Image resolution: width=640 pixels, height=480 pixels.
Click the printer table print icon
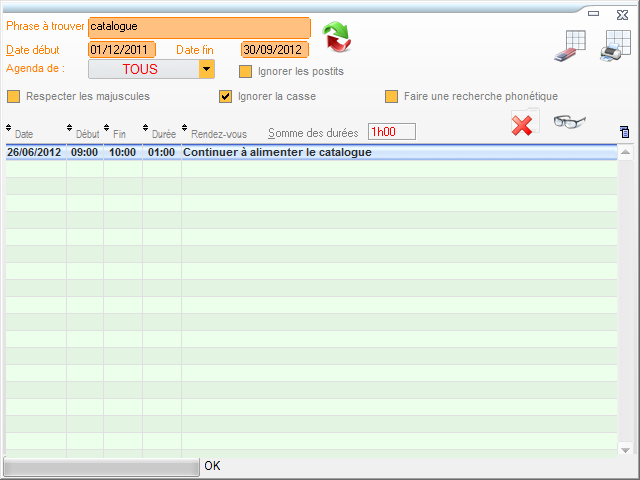click(x=614, y=45)
